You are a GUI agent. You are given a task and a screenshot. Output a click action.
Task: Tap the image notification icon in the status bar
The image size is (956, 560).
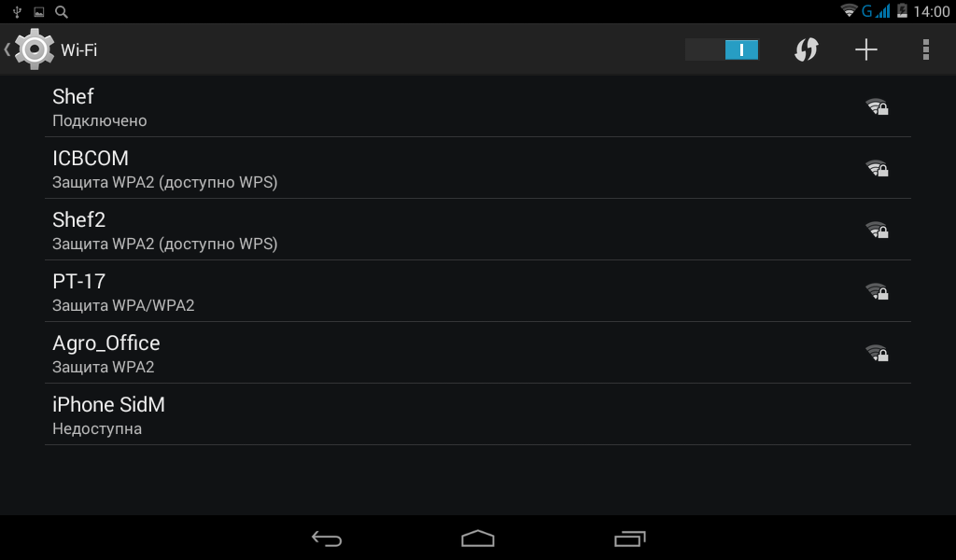pyautogui.click(x=39, y=11)
